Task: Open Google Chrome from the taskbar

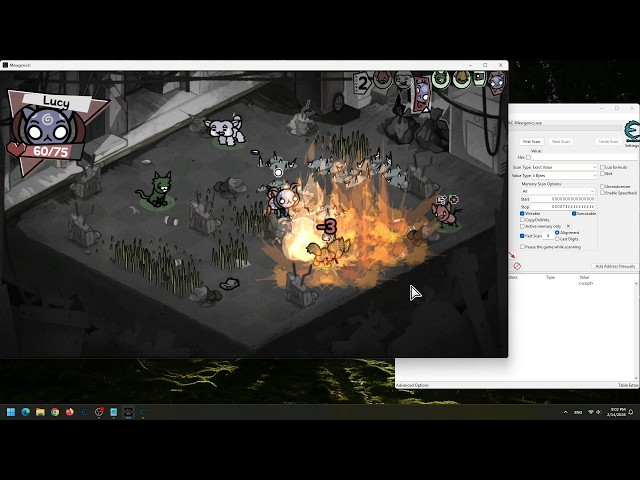Action: coord(55,412)
